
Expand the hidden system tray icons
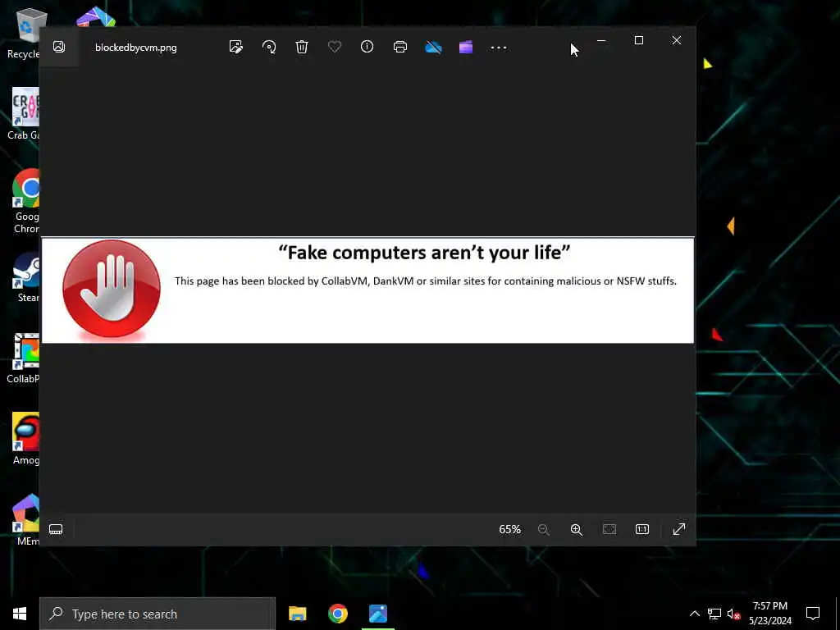694,614
